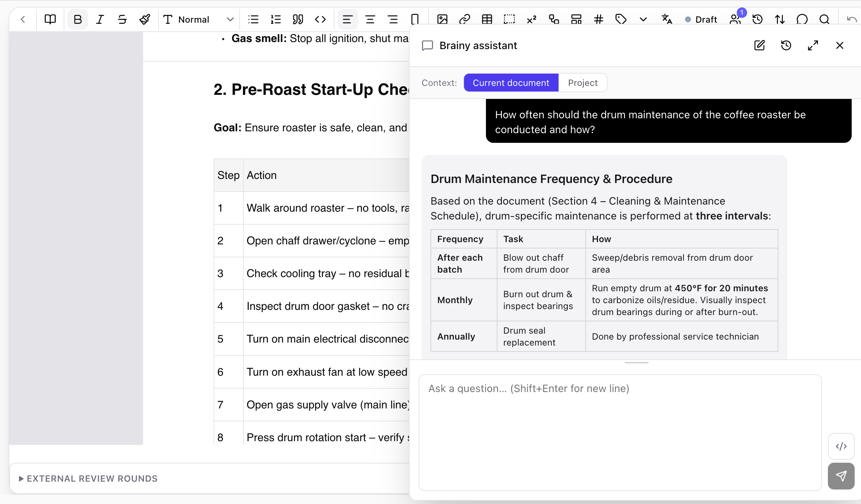Insert a numbered list
The image size is (861, 504).
276,19
